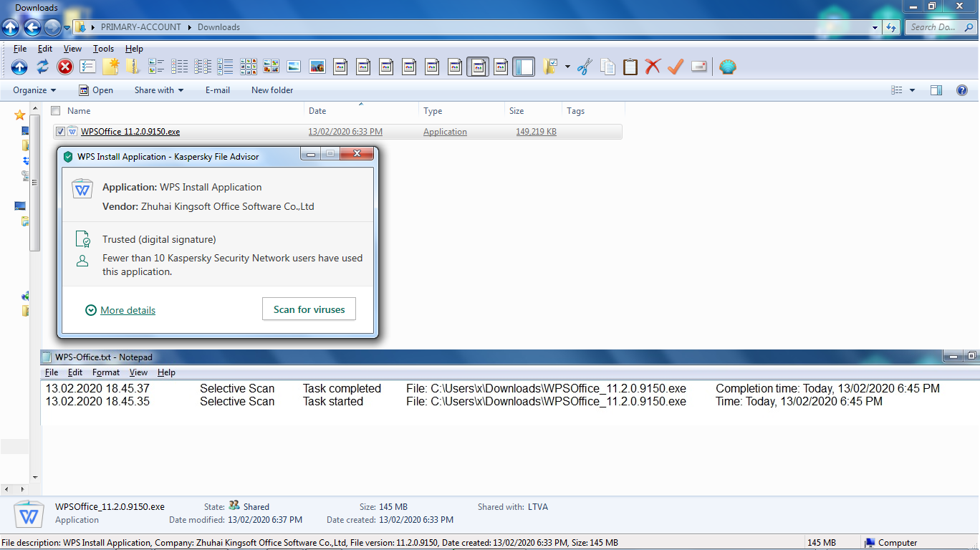Expand More details in Kaspersky File Advisor
The image size is (980, 550).
pos(120,310)
